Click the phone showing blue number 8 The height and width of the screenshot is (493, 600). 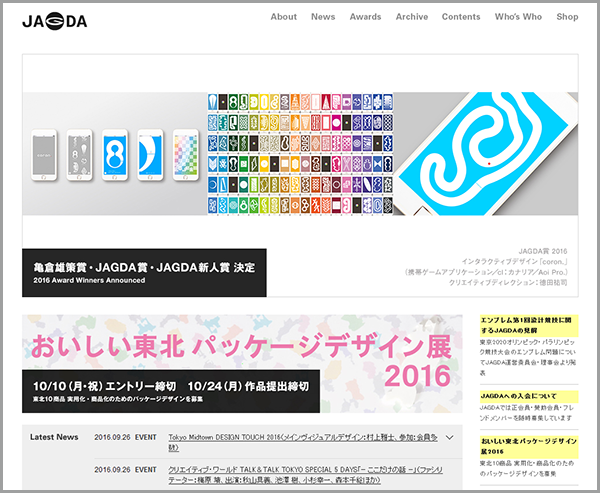point(115,155)
